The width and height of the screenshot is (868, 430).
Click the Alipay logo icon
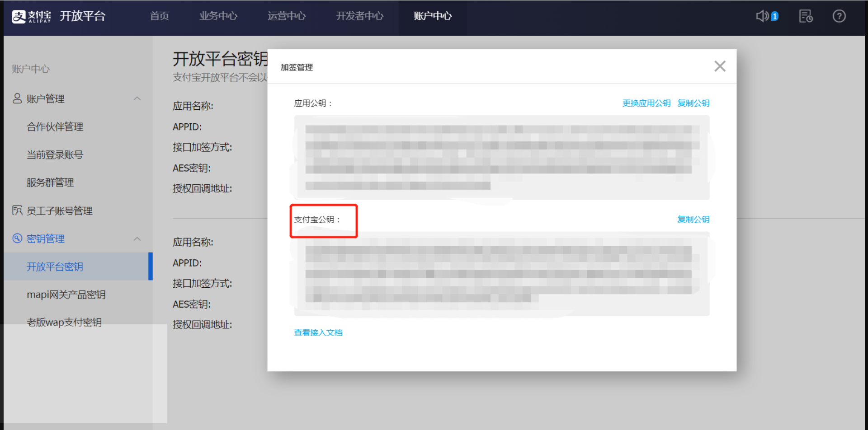(19, 16)
